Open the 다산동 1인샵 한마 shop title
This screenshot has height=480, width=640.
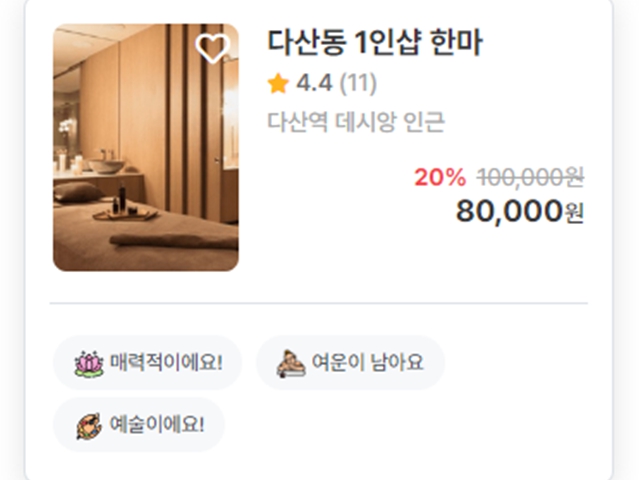(x=375, y=42)
